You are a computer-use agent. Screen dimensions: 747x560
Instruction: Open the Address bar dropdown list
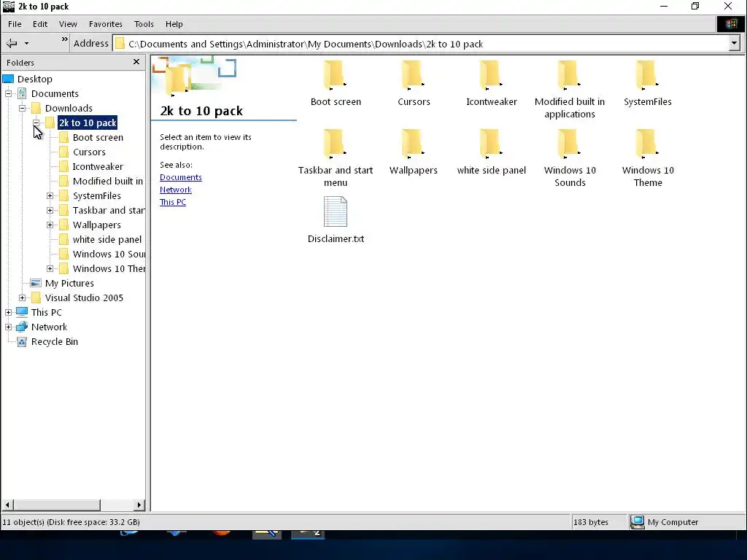(734, 44)
